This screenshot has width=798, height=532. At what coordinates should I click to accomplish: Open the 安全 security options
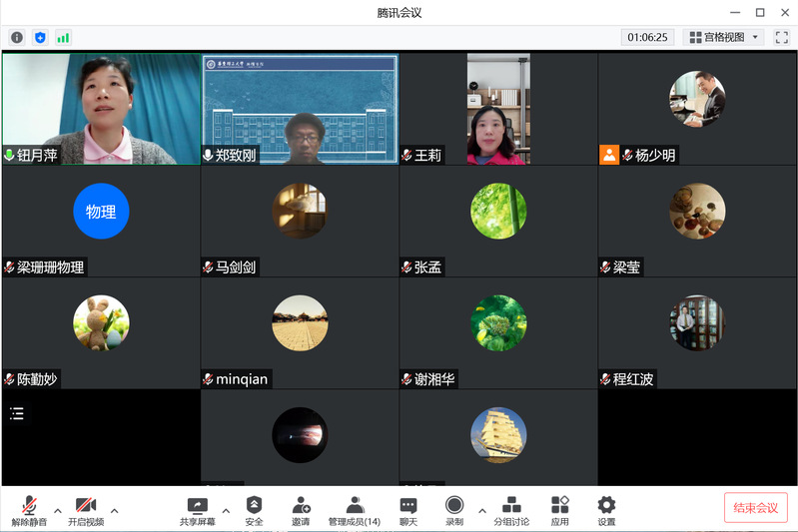[x=254, y=510]
